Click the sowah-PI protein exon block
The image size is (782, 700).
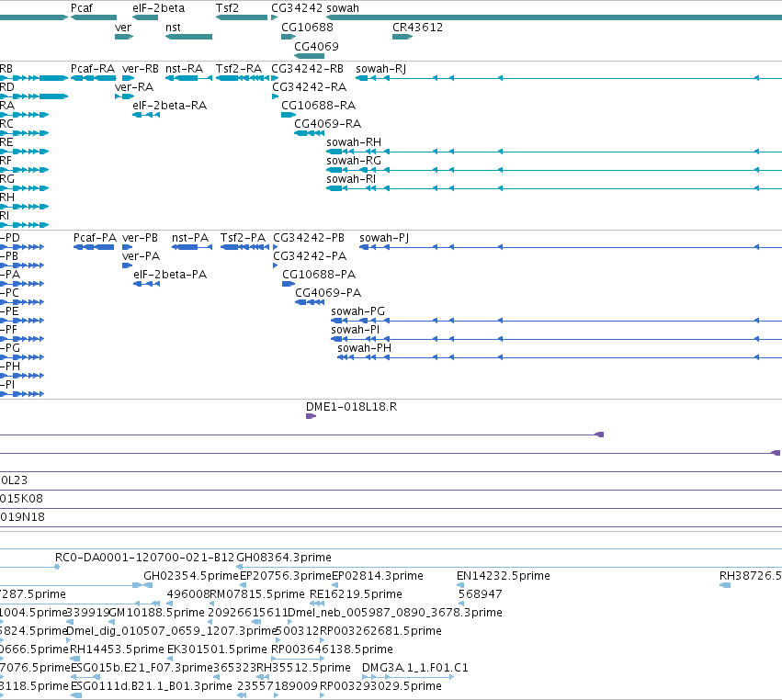(x=336, y=339)
